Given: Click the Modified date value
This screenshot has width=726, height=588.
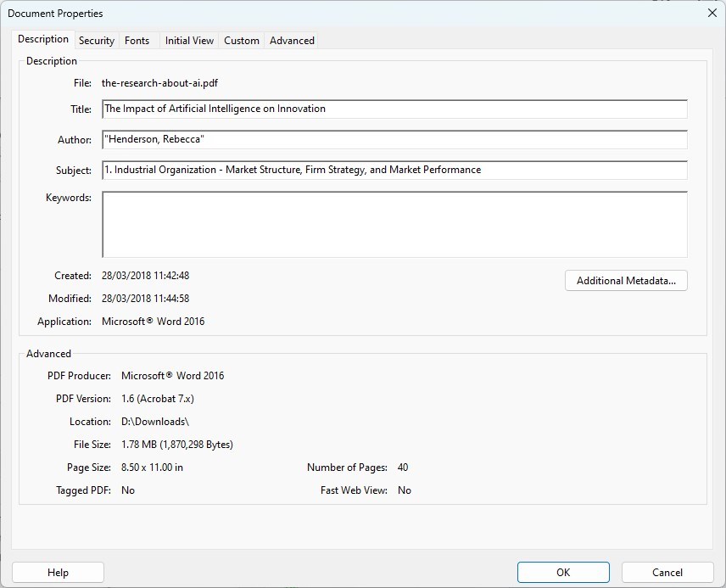Looking at the screenshot, I should point(145,299).
